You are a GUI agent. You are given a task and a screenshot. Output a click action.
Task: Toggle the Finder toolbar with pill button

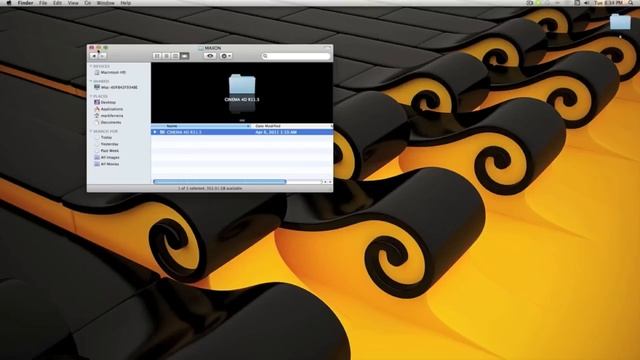click(x=327, y=48)
